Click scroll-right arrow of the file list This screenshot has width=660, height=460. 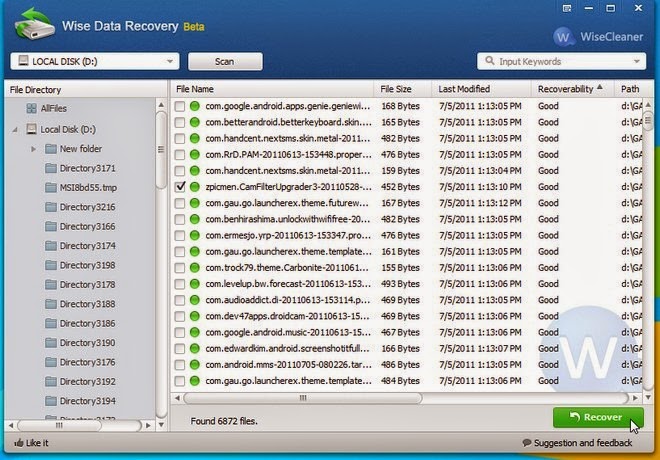click(x=635, y=398)
